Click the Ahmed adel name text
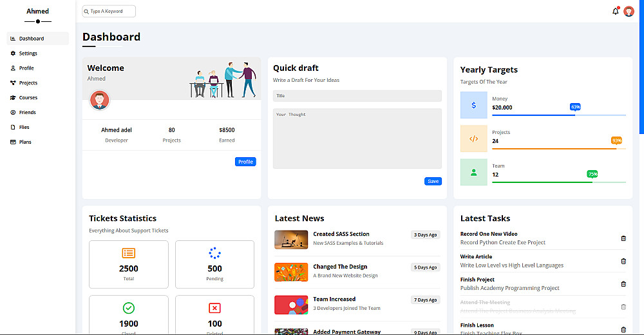644x335 pixels. [117, 130]
